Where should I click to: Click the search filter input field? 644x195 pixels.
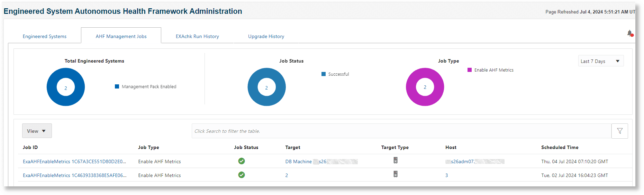tap(401, 131)
